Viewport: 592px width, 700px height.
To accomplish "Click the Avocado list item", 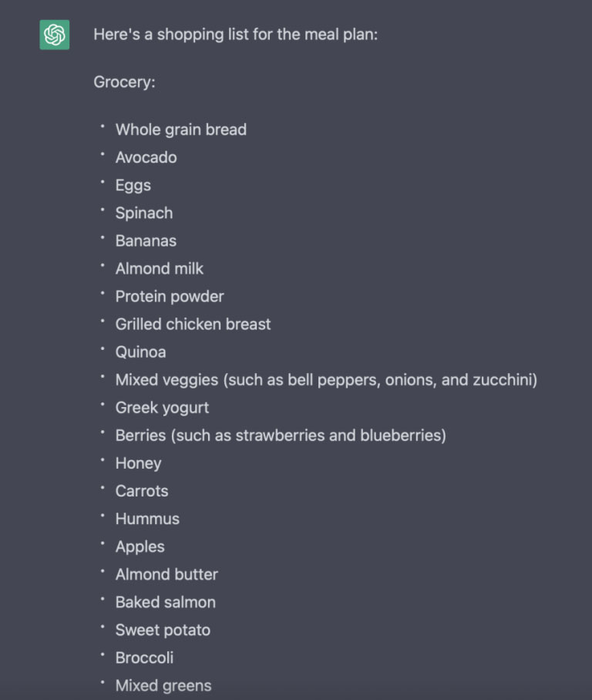I will (x=146, y=157).
